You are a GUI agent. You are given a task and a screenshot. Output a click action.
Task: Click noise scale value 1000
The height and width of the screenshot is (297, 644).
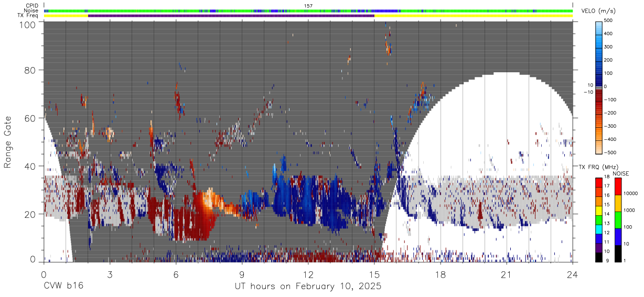tap(630, 211)
